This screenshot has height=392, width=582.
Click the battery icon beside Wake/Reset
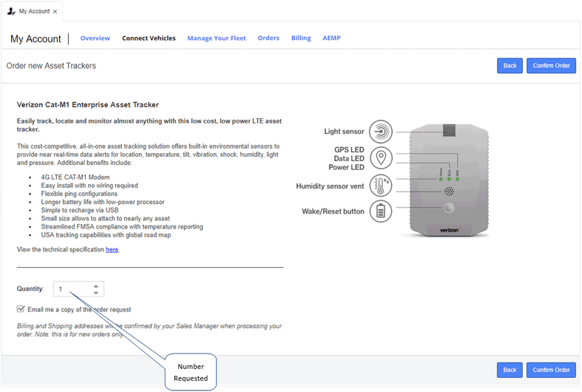381,212
